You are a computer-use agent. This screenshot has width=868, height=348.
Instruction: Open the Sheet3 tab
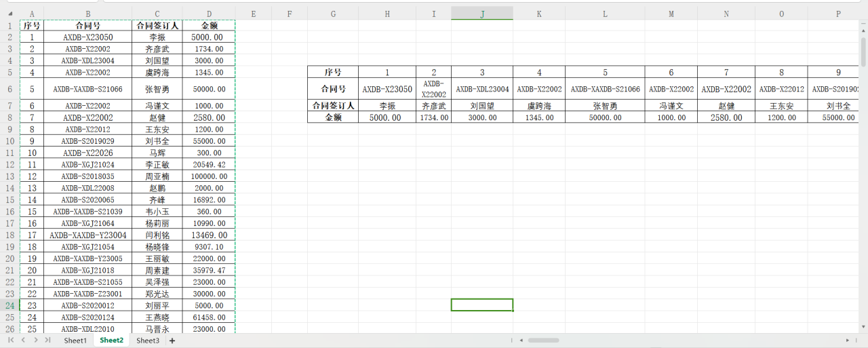point(148,341)
